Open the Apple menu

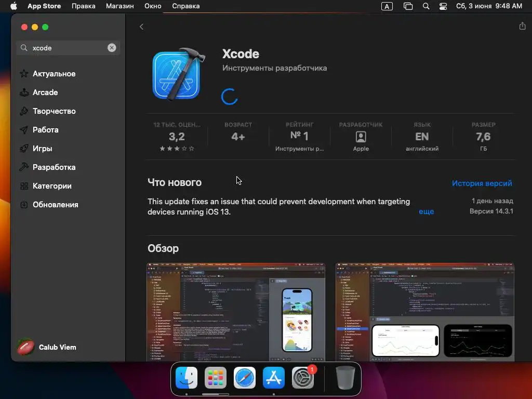pos(14,6)
